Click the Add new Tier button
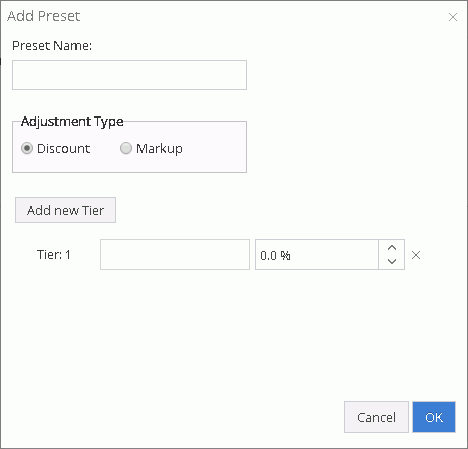 65,210
